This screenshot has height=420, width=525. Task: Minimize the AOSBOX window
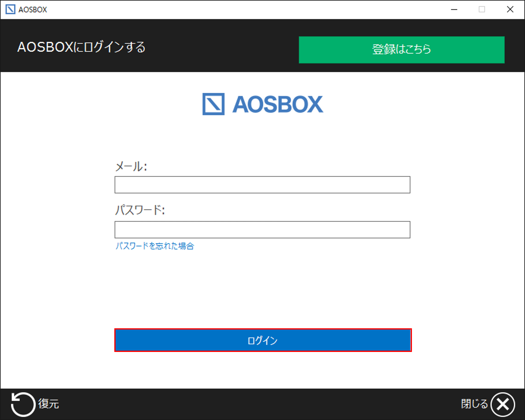click(x=454, y=9)
